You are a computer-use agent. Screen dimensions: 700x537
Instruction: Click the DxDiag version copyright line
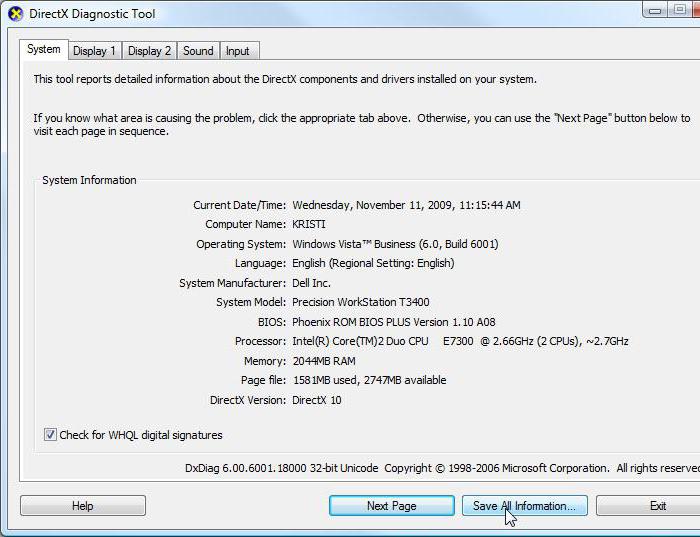click(x=442, y=468)
